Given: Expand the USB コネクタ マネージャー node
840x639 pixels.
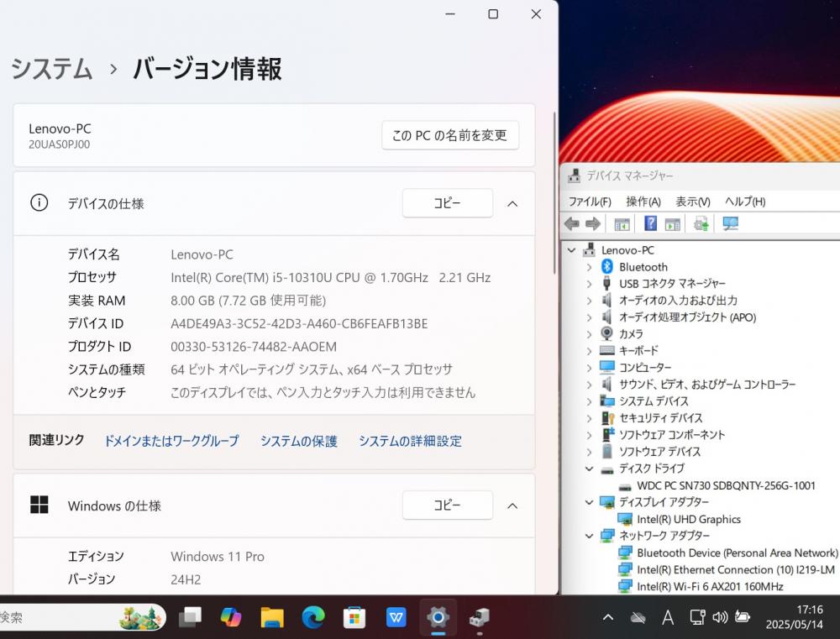Looking at the screenshot, I should pyautogui.click(x=590, y=283).
